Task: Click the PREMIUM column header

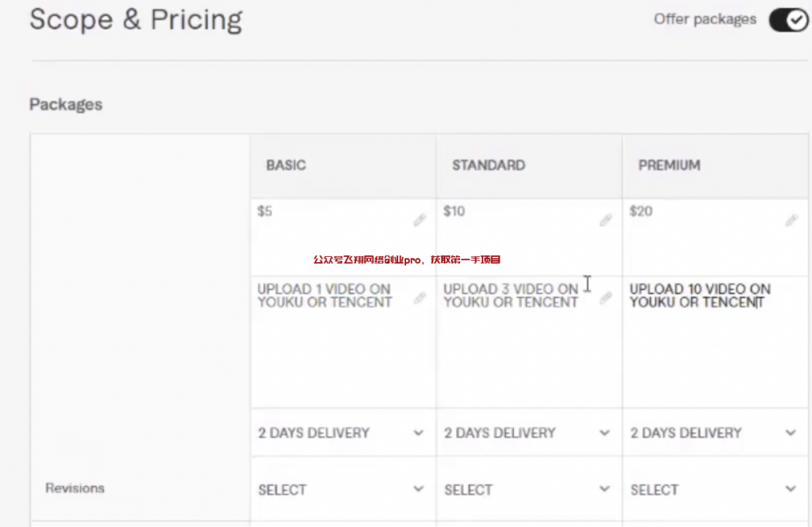Action: [669, 166]
